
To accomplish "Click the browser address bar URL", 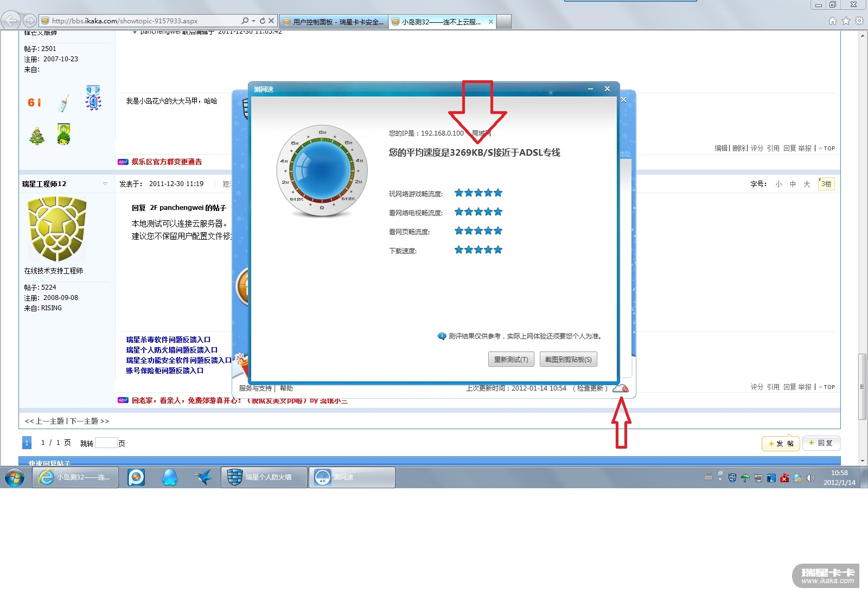I will click(x=125, y=21).
